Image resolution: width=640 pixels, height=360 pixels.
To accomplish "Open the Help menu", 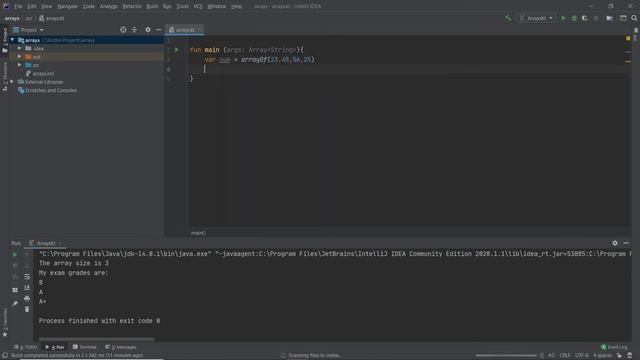I will 236,6.
